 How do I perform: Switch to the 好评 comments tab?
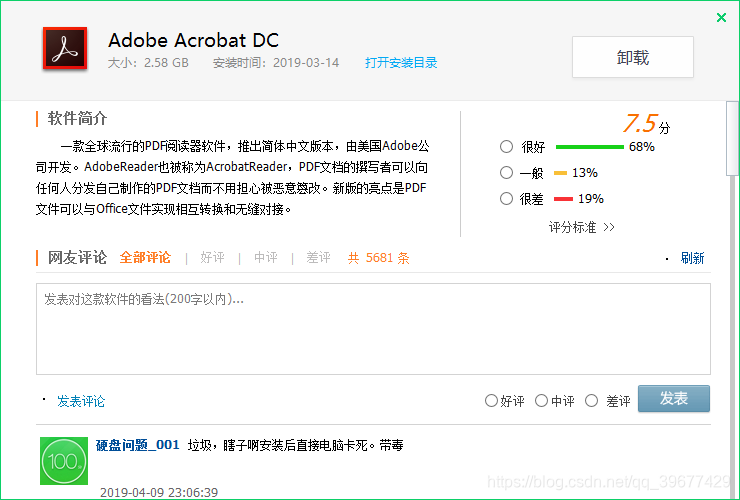click(x=212, y=257)
